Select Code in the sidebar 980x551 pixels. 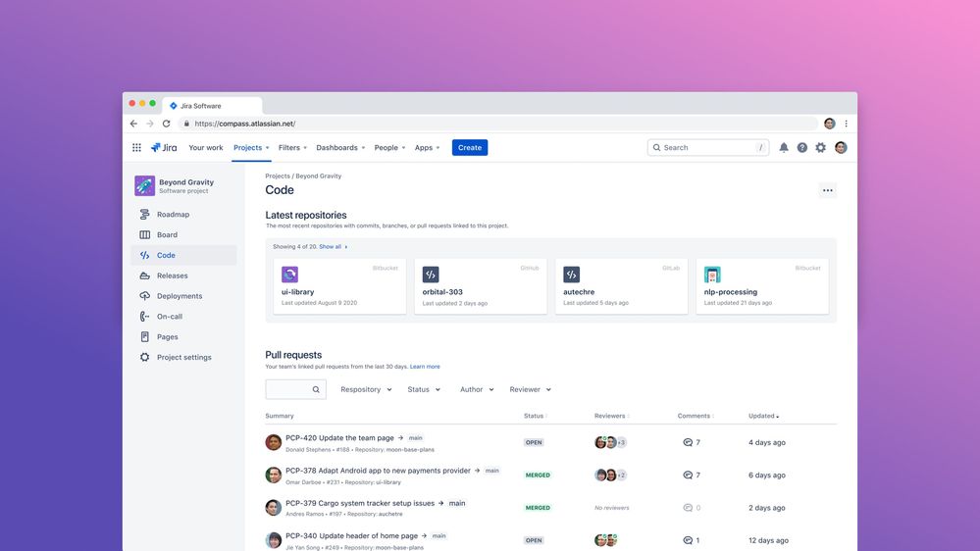point(183,255)
